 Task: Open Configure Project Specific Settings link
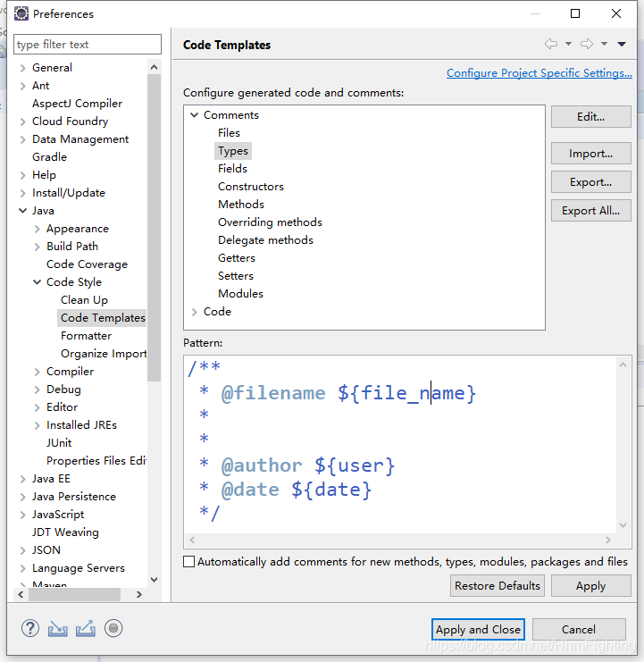pos(539,73)
